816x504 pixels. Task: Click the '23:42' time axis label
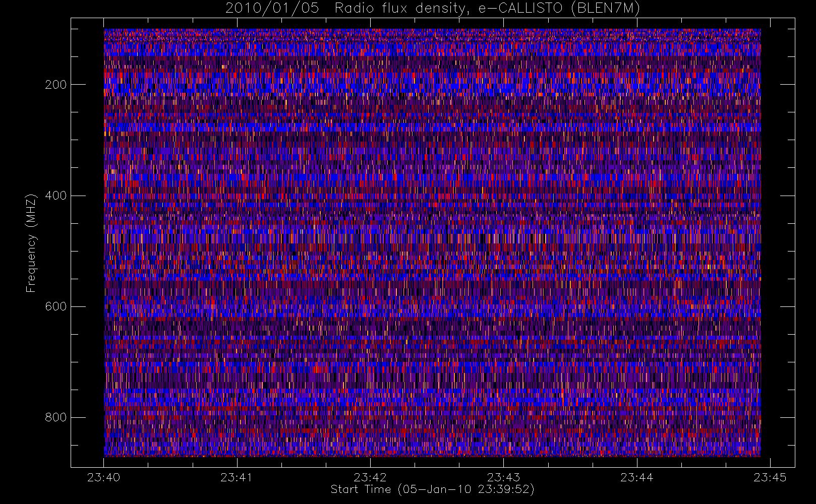(370, 477)
